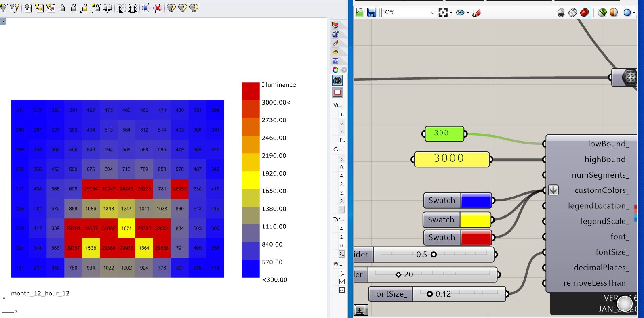
Task: Open Grasshopper document preview settings half-orange sphere
Action: (614, 13)
